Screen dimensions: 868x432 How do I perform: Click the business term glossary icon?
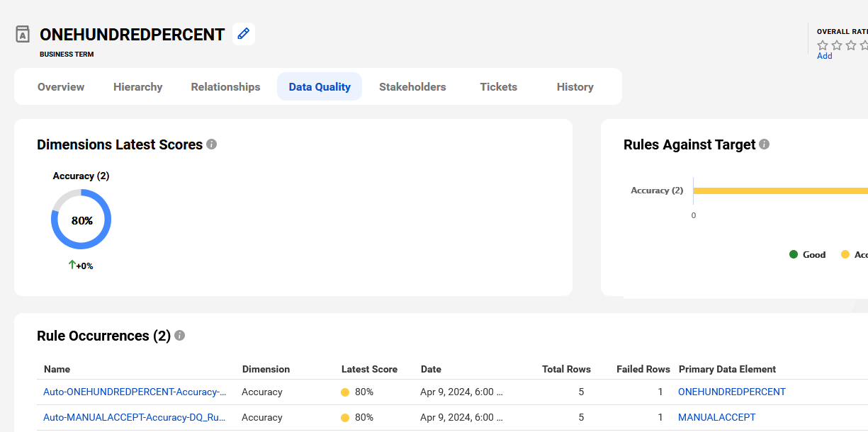pos(23,34)
